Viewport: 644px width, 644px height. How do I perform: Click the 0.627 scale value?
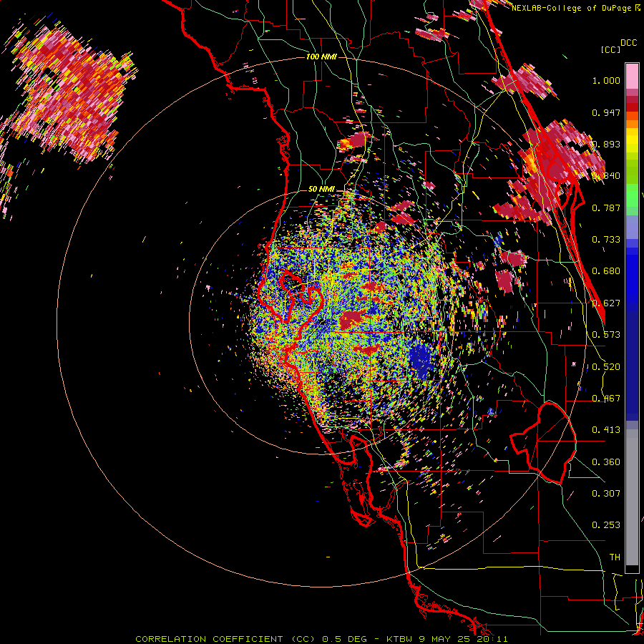click(606, 303)
